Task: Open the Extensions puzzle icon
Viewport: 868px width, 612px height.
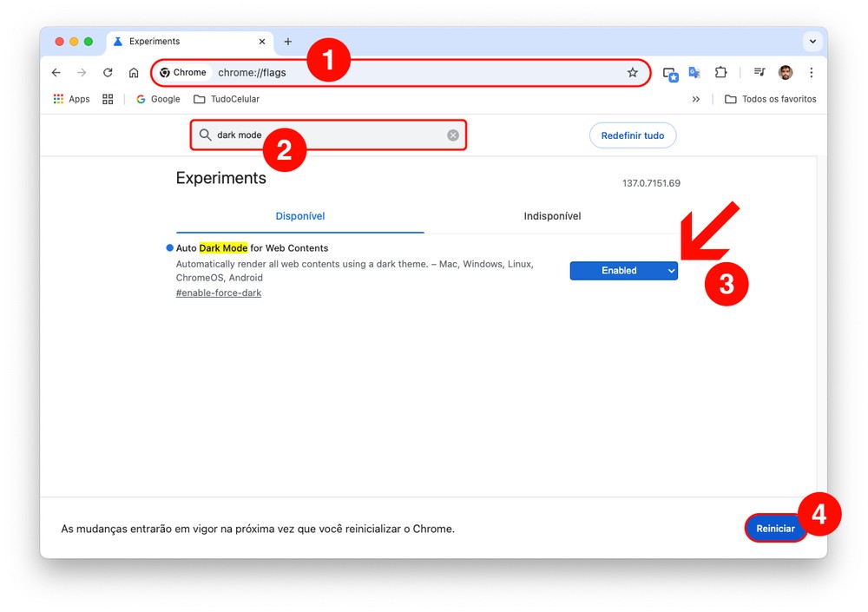Action: (x=720, y=73)
